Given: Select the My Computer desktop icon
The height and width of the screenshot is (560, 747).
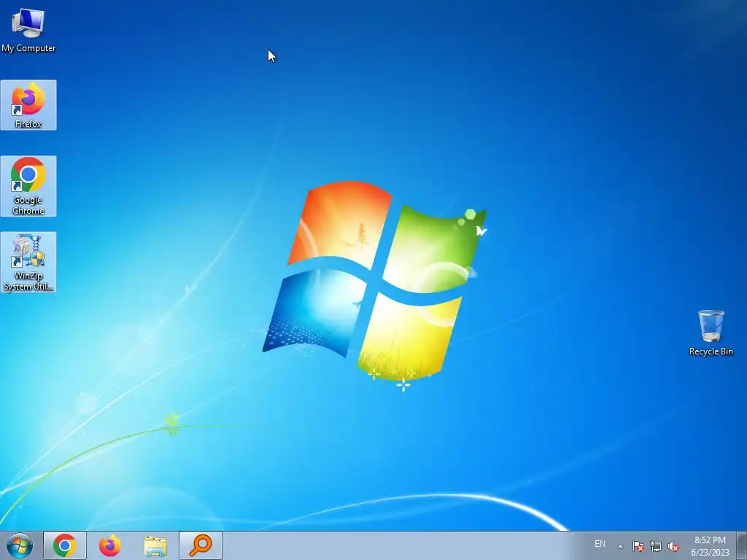Looking at the screenshot, I should point(28,31).
